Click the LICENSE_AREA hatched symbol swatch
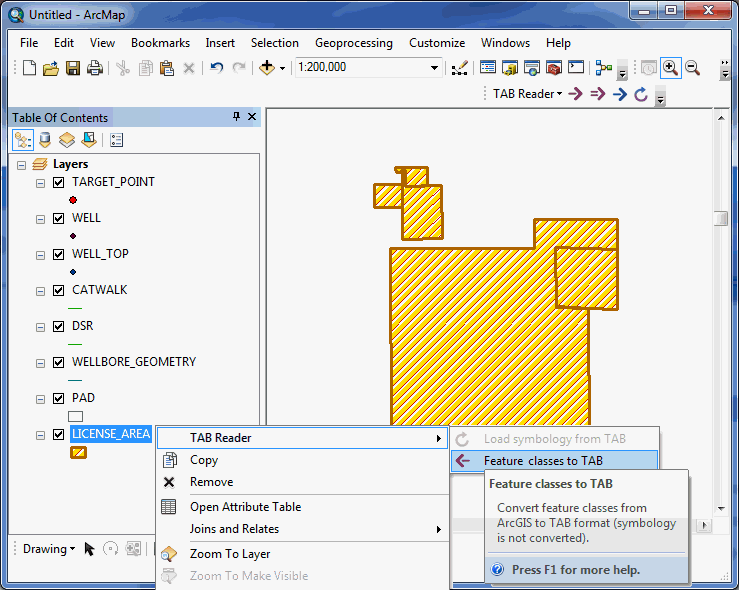 (x=78, y=453)
